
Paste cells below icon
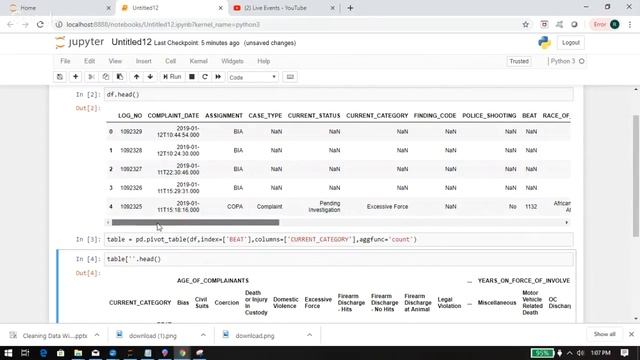tap(120, 77)
